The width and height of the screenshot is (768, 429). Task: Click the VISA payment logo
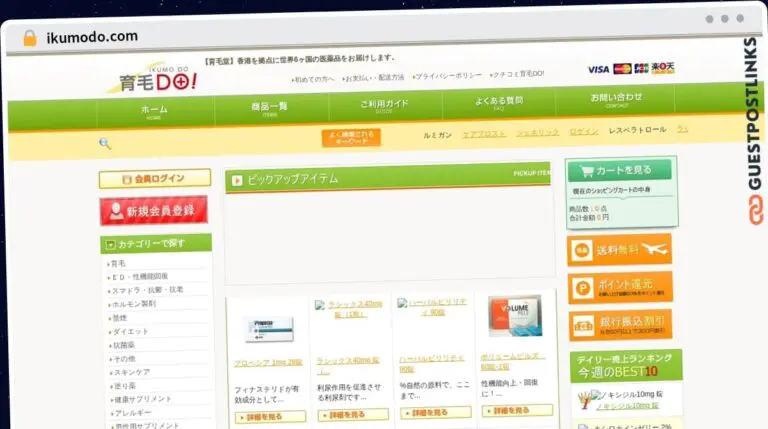599,70
